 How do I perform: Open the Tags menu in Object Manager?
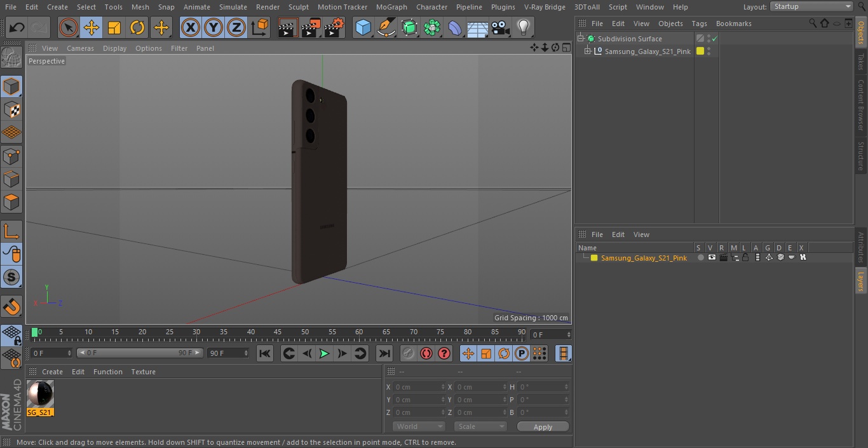tap(699, 24)
